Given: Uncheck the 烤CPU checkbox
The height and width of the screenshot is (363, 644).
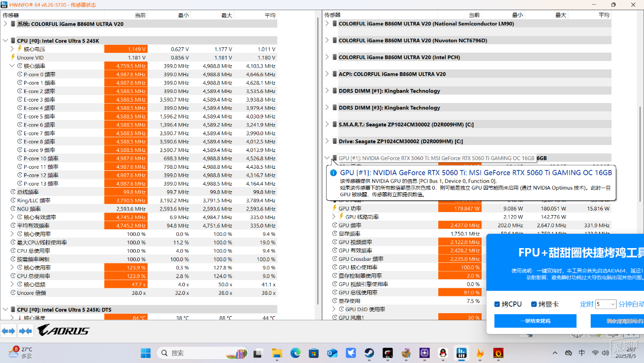Looking at the screenshot, I should pos(497,304).
